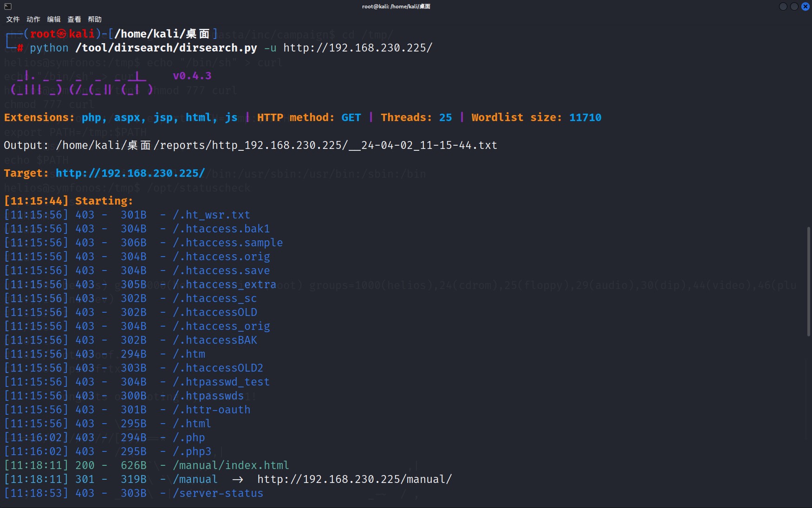This screenshot has width=812, height=508.
Task: Click the terminal icon in title bar
Action: 8,6
